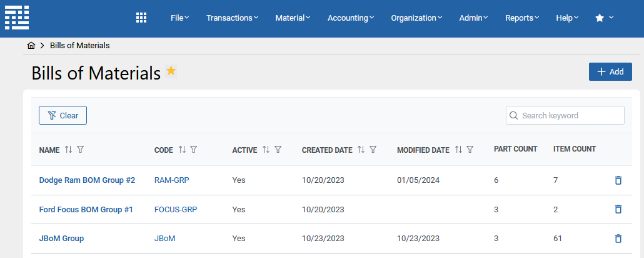Go to home via breadcrumb house icon

tap(31, 46)
